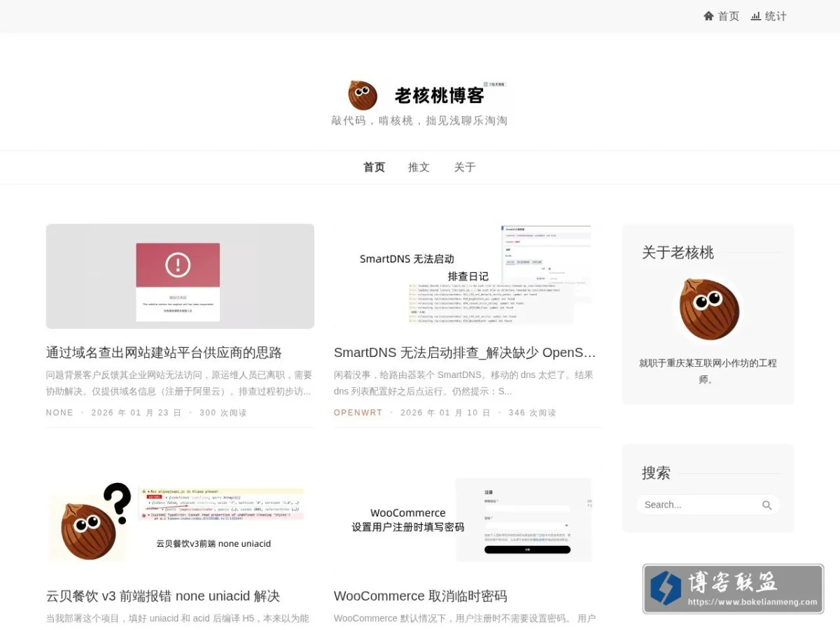
Task: Open the red warning page thumbnail
Action: [180, 276]
